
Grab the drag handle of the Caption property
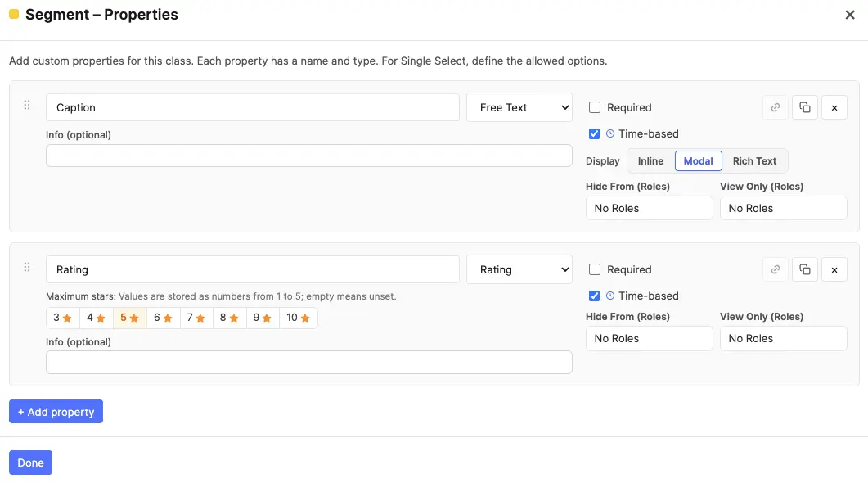(26, 105)
